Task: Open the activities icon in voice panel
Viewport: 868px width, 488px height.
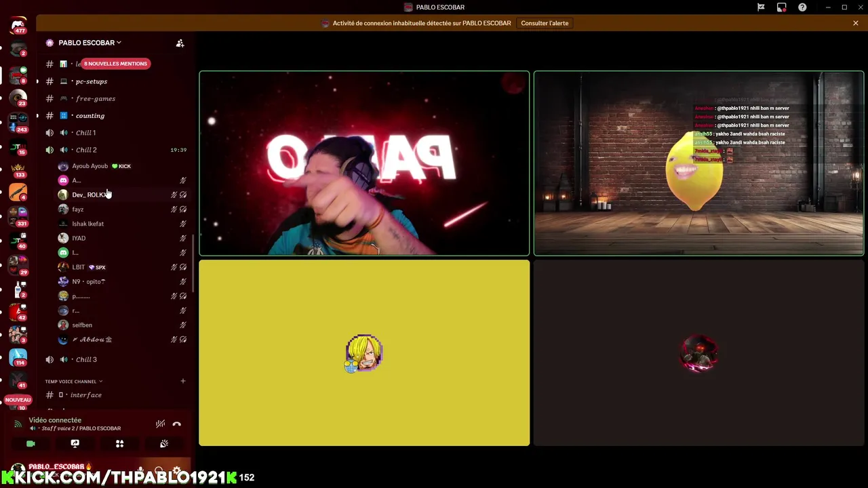Action: pyautogui.click(x=119, y=444)
